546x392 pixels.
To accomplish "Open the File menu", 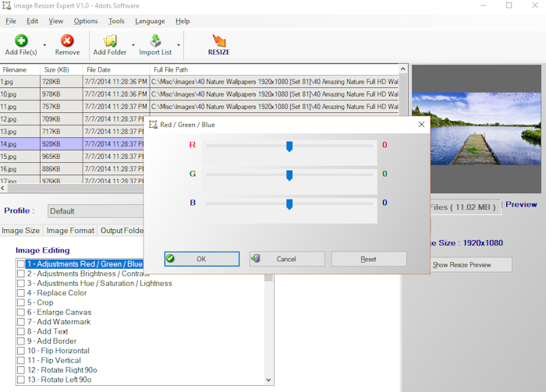I will tap(11, 21).
